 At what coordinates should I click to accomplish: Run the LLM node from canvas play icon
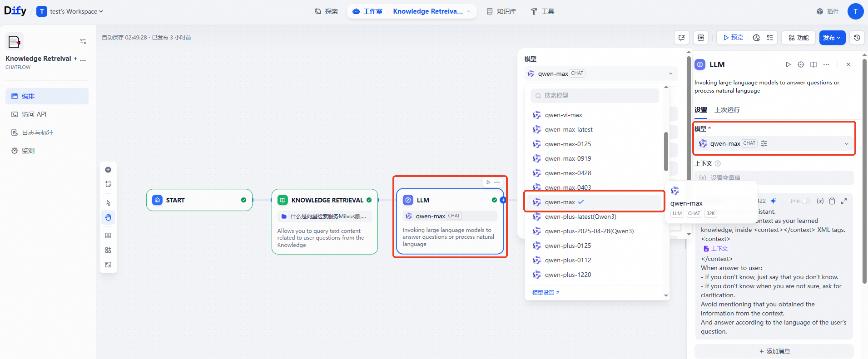click(x=488, y=182)
